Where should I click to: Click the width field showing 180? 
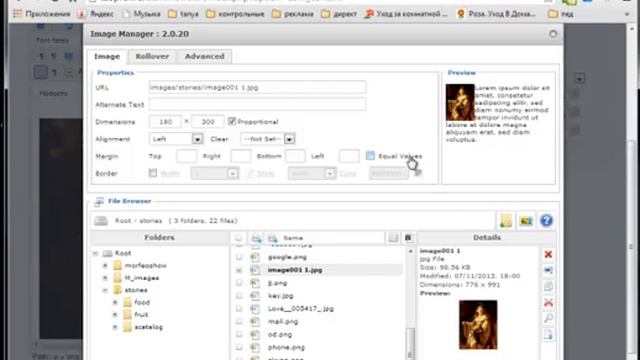[x=165, y=122]
